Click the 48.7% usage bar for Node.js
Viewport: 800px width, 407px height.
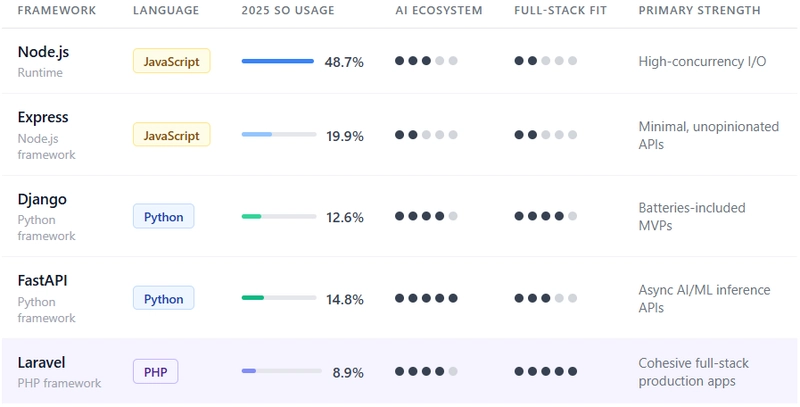(x=278, y=61)
